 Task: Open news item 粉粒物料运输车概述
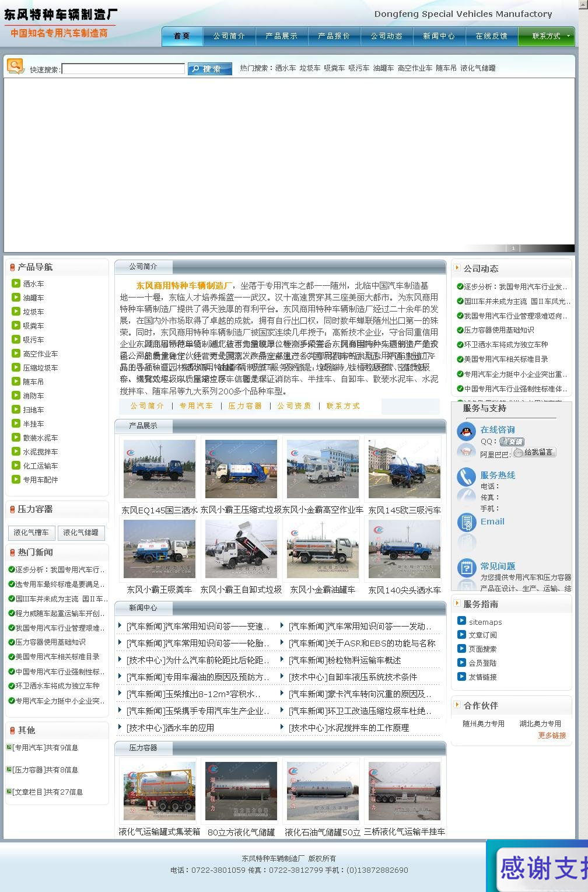tap(345, 660)
